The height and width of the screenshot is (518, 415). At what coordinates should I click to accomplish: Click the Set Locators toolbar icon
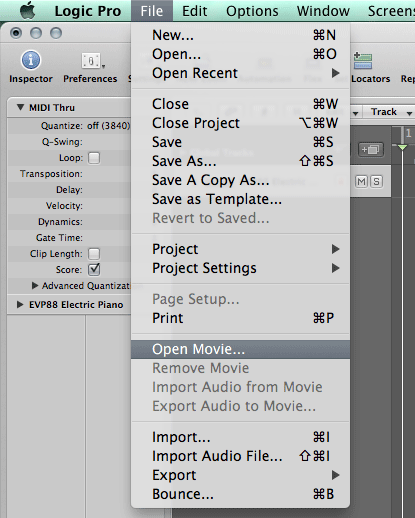[363, 60]
